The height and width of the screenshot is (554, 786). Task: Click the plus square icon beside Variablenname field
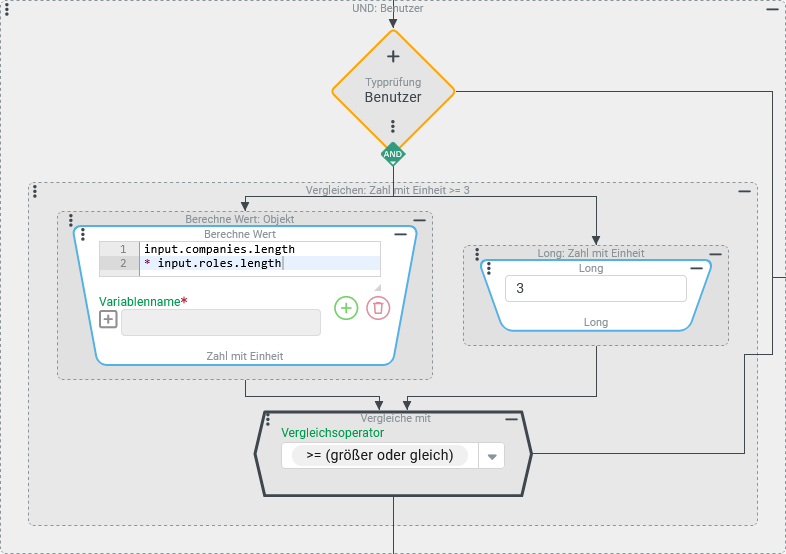click(x=108, y=320)
